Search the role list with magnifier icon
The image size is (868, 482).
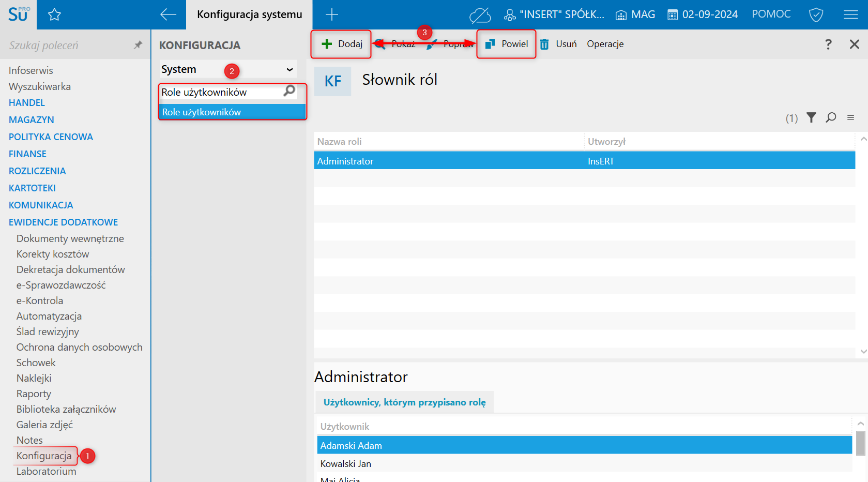[x=831, y=118]
